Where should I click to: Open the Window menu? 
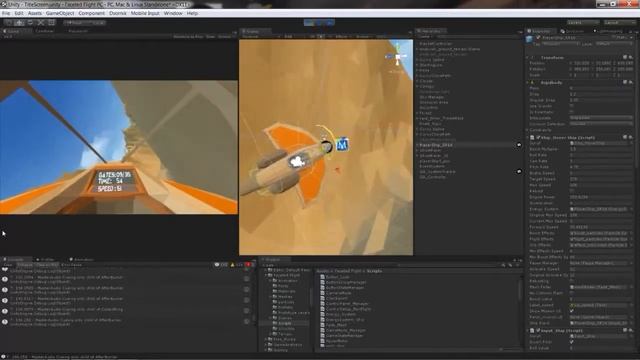pos(173,13)
